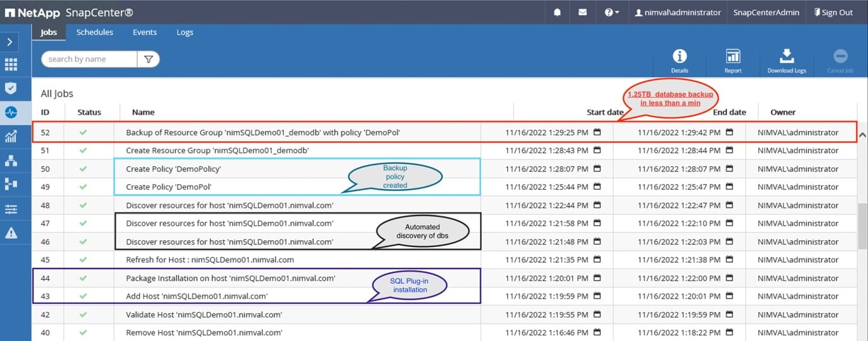Viewport: 868px width, 341px height.
Task: Select the Package Installation on host job
Action: click(x=444, y=278)
